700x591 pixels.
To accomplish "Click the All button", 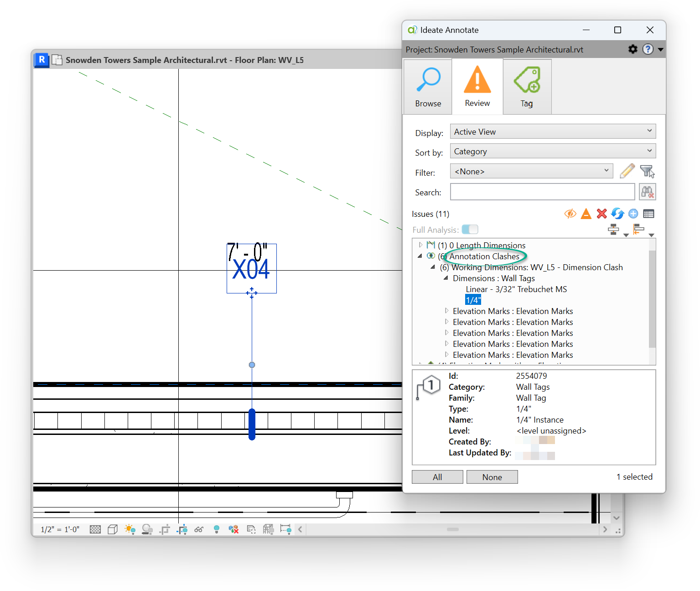I will [437, 477].
